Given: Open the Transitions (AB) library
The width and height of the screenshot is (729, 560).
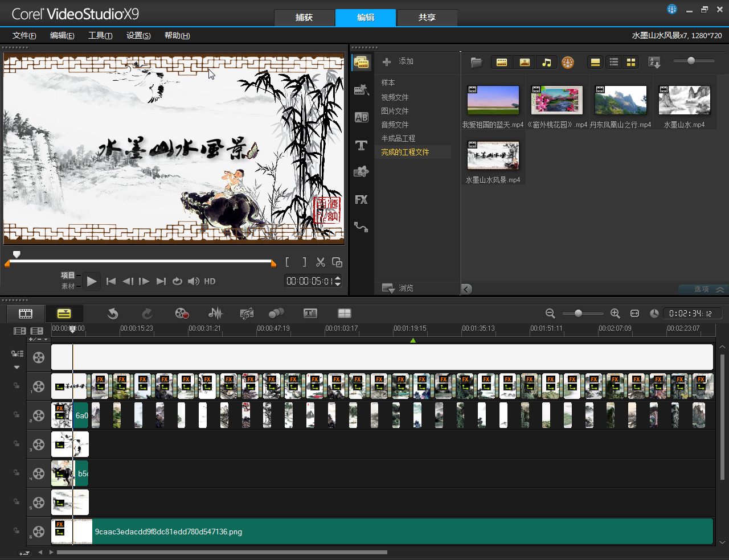Looking at the screenshot, I should 361,117.
